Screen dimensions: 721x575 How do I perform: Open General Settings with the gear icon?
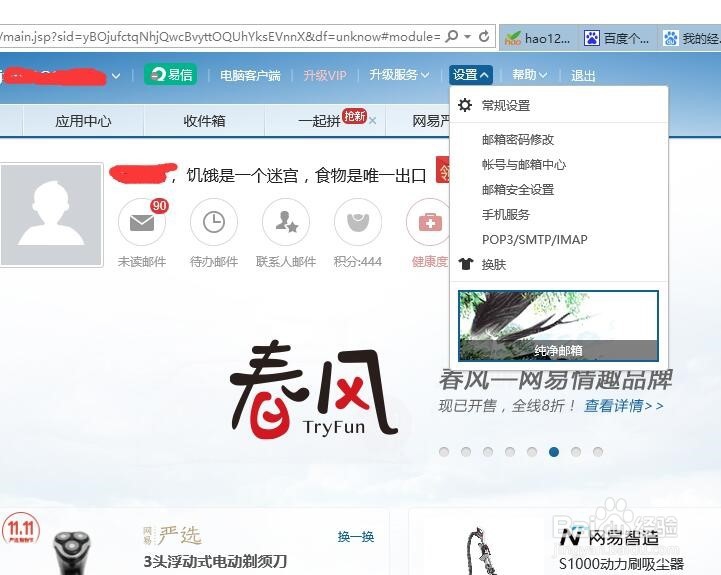click(465, 105)
